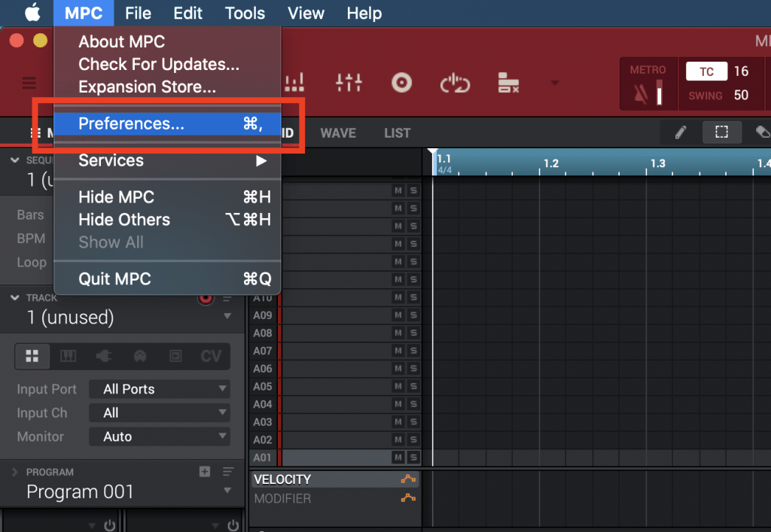Open the Track View icon in toolbar

(x=508, y=83)
